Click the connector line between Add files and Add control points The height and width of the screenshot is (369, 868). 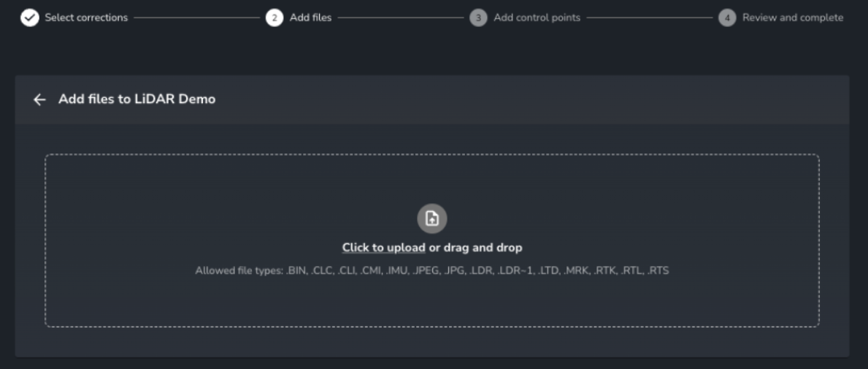tap(401, 18)
